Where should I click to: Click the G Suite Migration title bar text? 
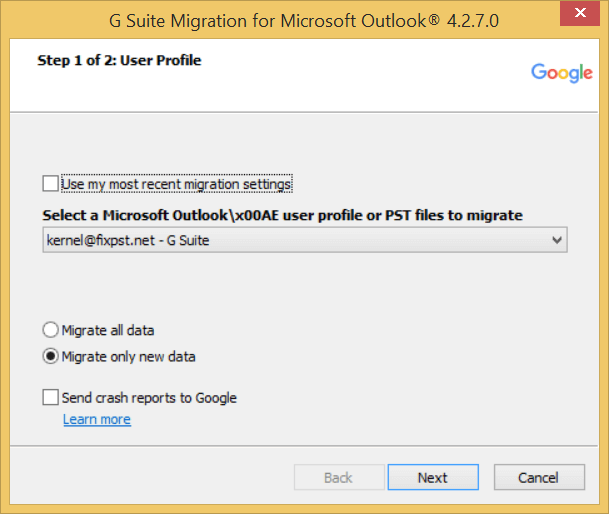[304, 21]
